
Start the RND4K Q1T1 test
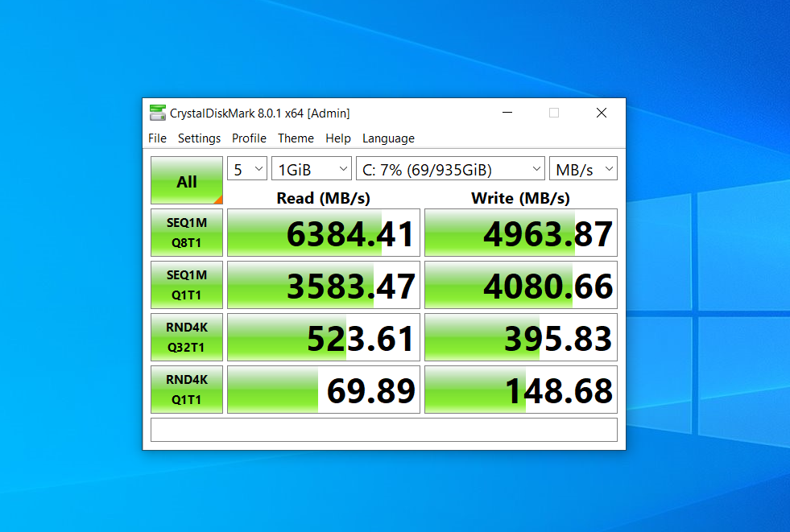186,390
